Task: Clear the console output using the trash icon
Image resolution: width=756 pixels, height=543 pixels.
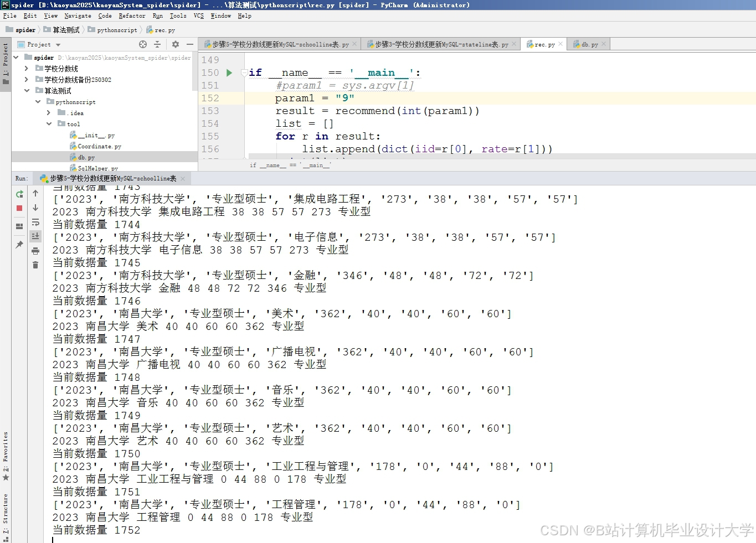Action: pos(35,265)
